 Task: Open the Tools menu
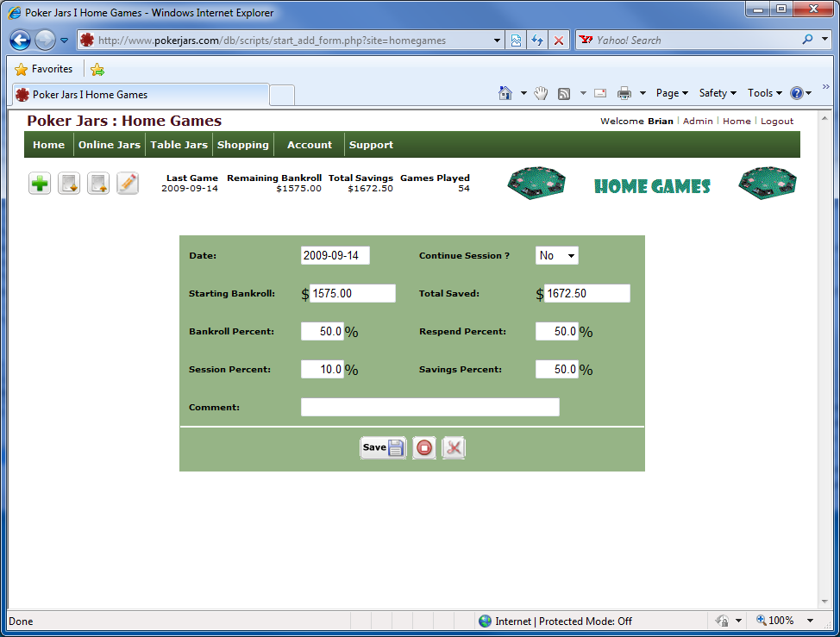point(764,93)
